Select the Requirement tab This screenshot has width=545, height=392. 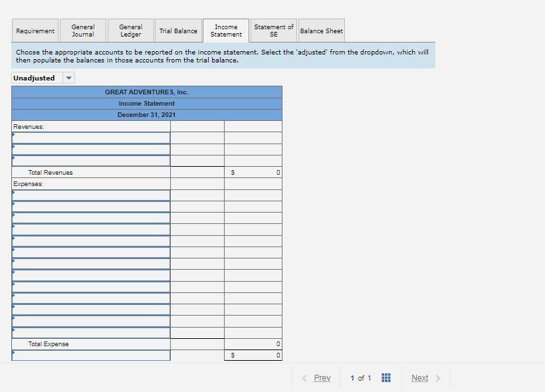pos(35,30)
